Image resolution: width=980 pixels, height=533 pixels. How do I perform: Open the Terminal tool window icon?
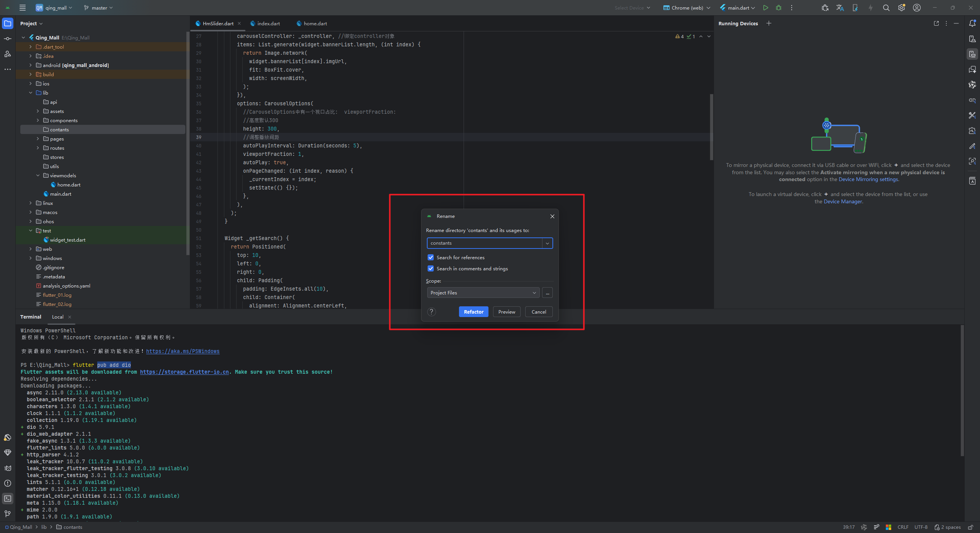pyautogui.click(x=8, y=498)
